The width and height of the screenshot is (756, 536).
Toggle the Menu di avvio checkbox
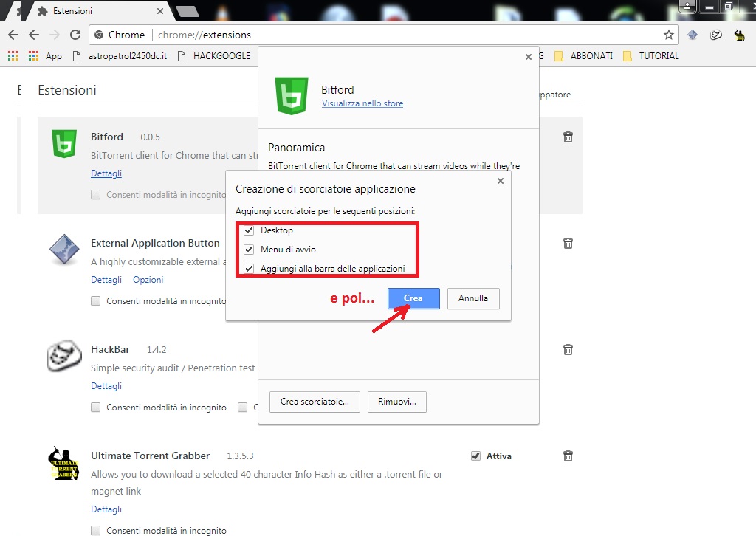tap(249, 250)
